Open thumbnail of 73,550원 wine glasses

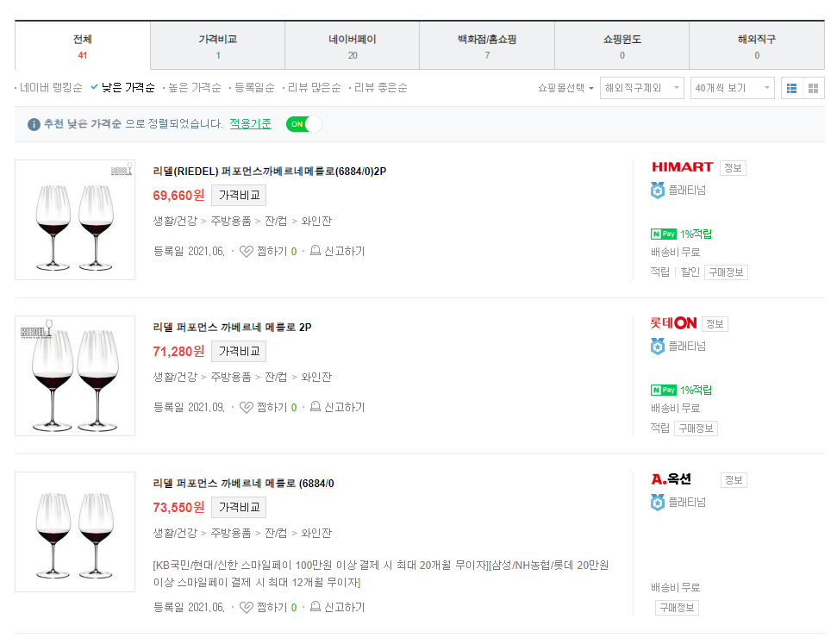tap(75, 531)
